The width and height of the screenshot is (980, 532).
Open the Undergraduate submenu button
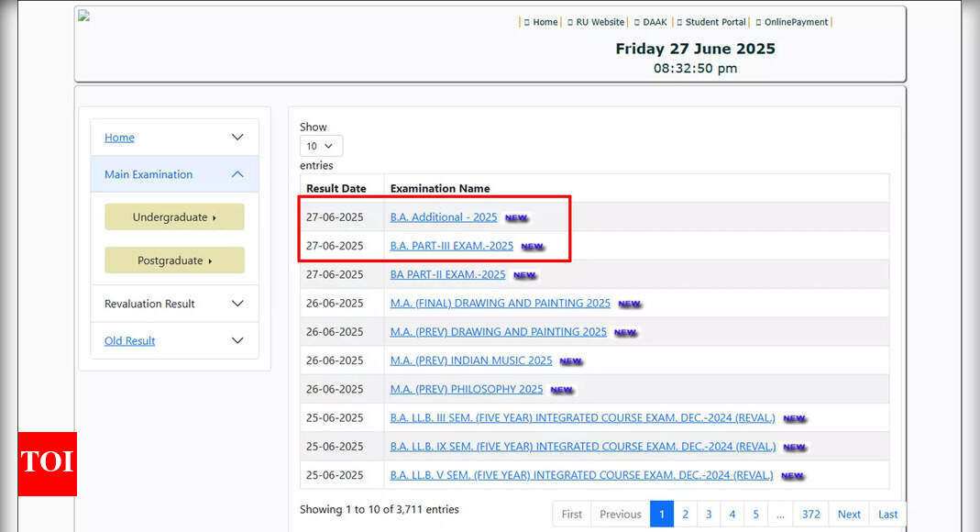pyautogui.click(x=174, y=217)
